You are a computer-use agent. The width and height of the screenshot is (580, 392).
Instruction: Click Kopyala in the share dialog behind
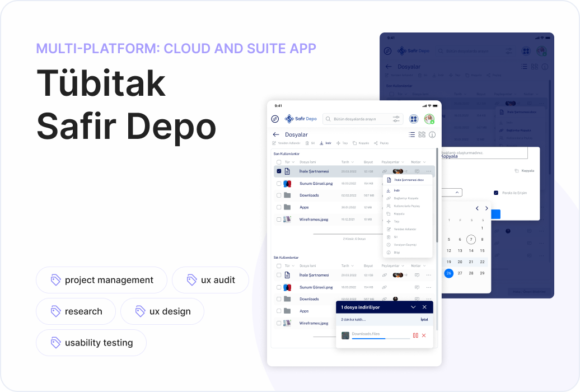coord(525,171)
